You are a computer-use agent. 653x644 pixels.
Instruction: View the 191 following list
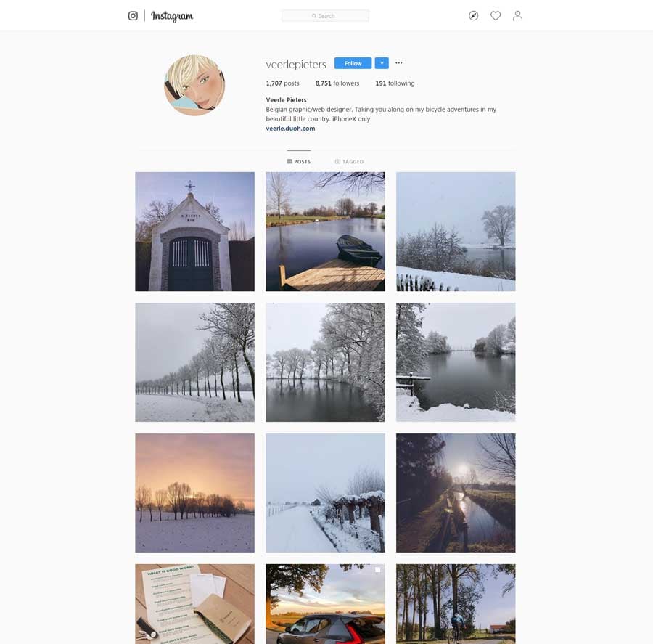(x=395, y=83)
